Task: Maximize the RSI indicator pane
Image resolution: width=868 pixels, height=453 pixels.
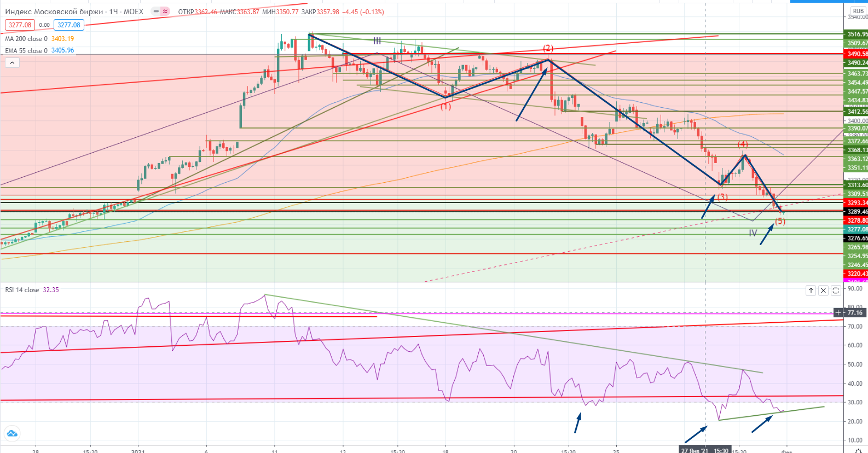Action: click(x=836, y=291)
